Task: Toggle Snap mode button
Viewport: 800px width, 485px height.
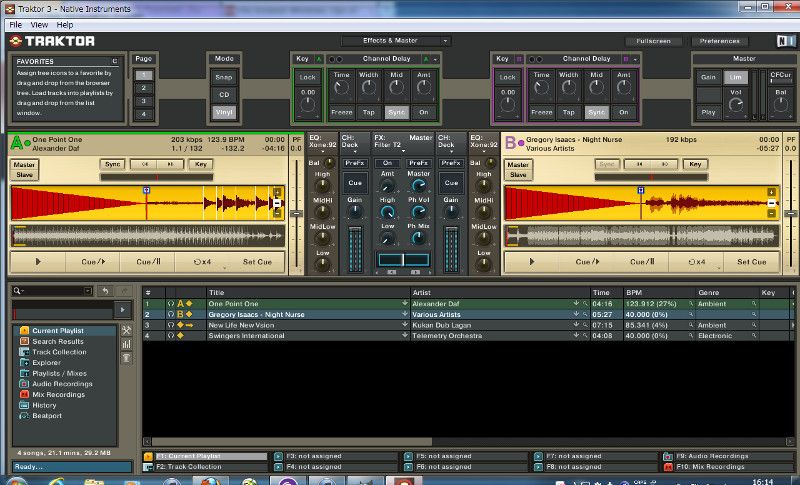Action: pos(224,78)
